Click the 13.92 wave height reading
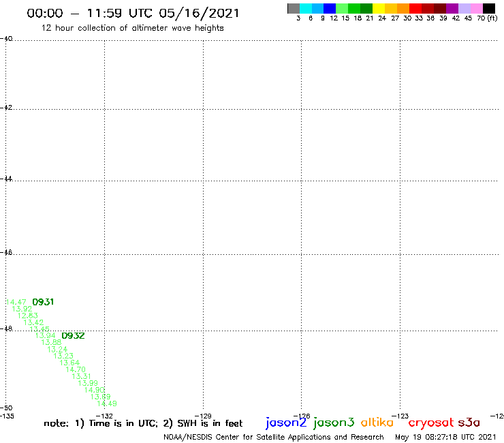 click(x=22, y=309)
